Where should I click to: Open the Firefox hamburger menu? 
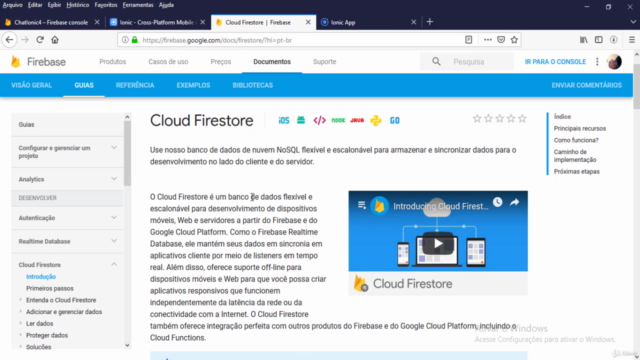[632, 40]
